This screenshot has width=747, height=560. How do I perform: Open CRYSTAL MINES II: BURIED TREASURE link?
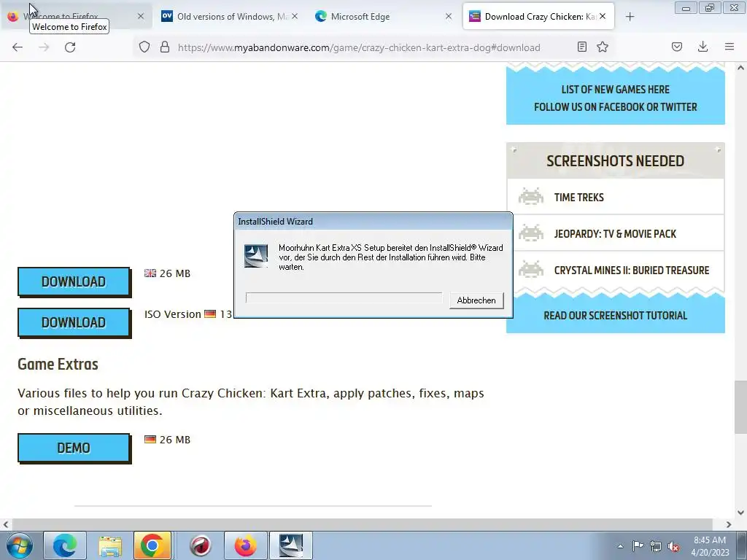632,270
